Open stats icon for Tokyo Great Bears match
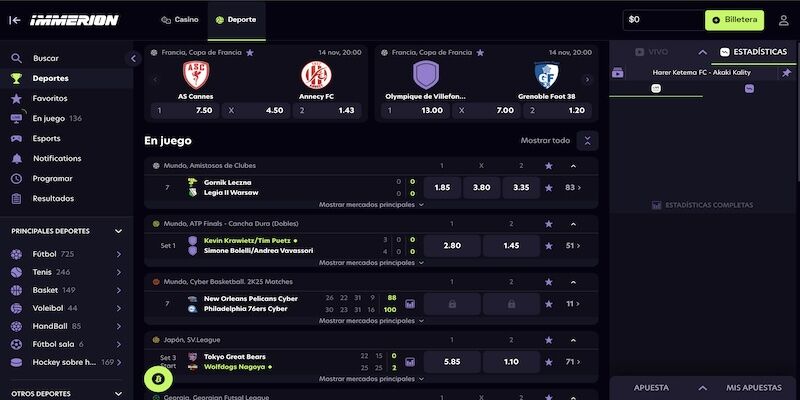This screenshot has width=800, height=400. pos(409,361)
